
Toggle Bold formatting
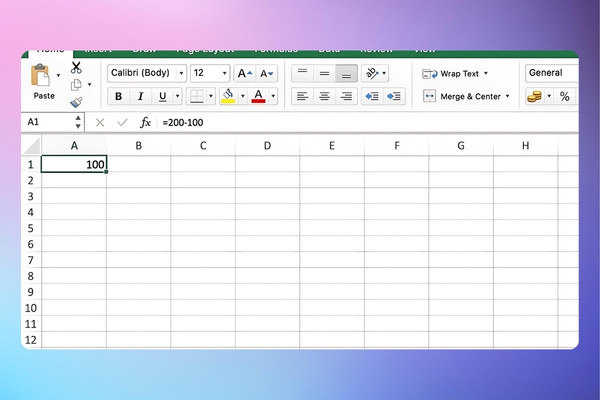click(x=119, y=96)
